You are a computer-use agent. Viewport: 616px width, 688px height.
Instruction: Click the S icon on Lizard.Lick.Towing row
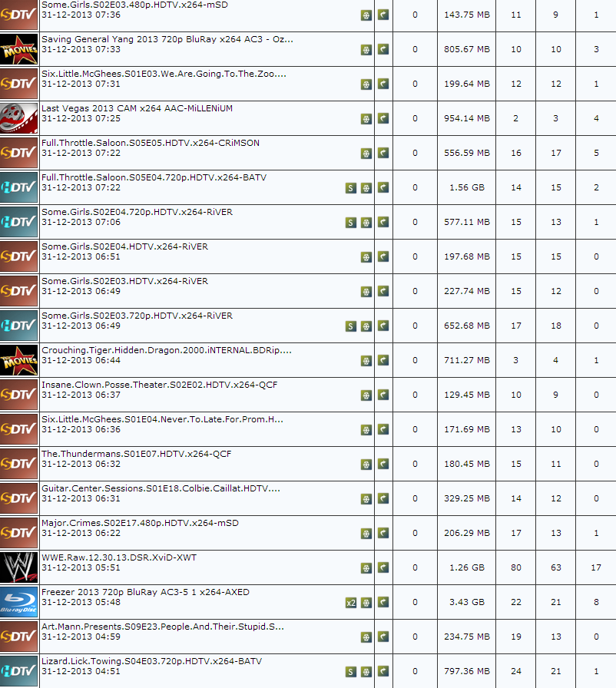pos(350,672)
